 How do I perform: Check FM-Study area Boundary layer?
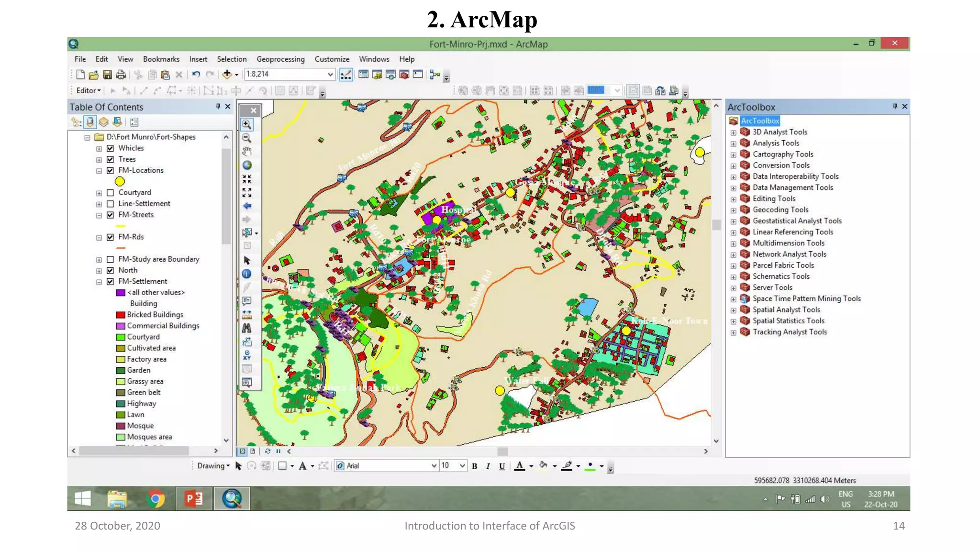tap(111, 259)
